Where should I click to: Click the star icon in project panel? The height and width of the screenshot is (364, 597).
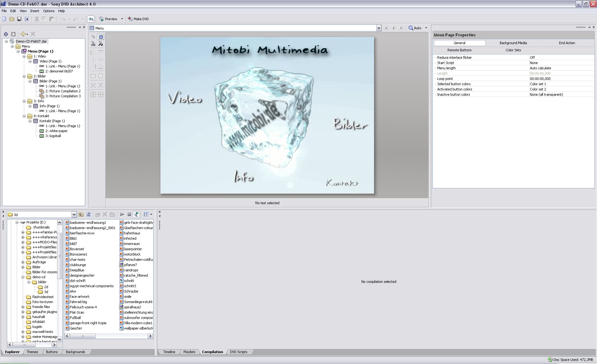13,34
